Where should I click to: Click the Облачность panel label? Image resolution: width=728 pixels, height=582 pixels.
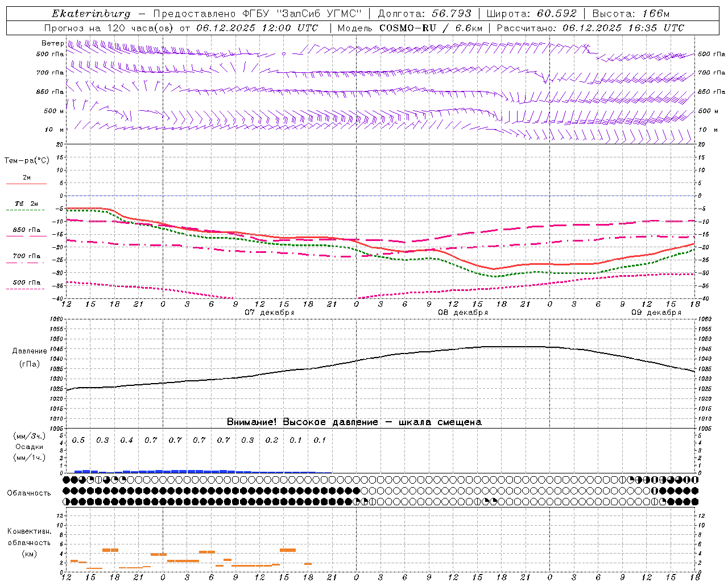[29, 493]
